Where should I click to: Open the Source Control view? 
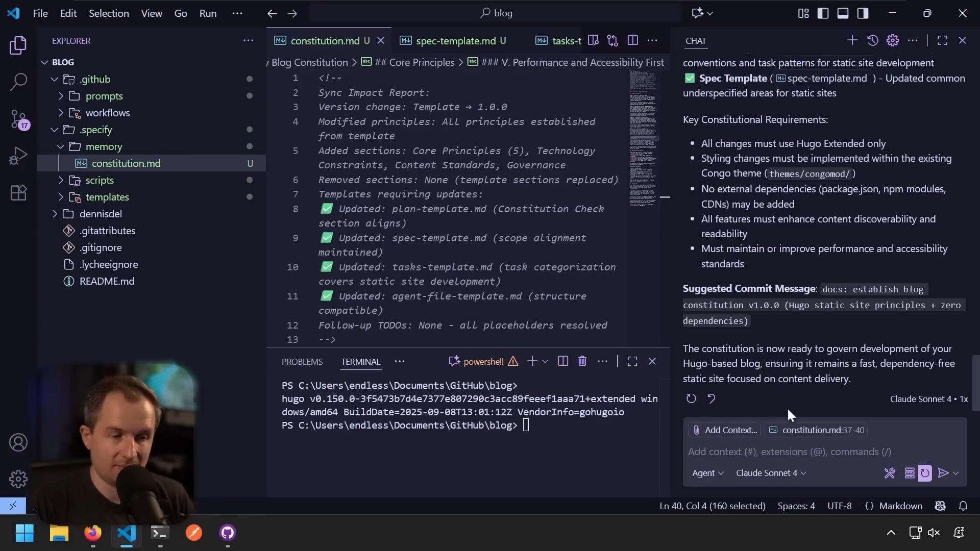(x=18, y=119)
